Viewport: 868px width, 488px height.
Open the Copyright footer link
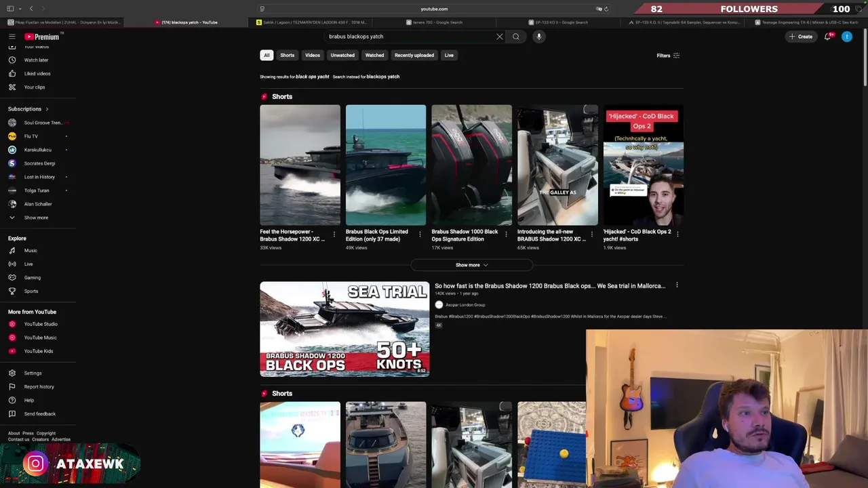46,433
